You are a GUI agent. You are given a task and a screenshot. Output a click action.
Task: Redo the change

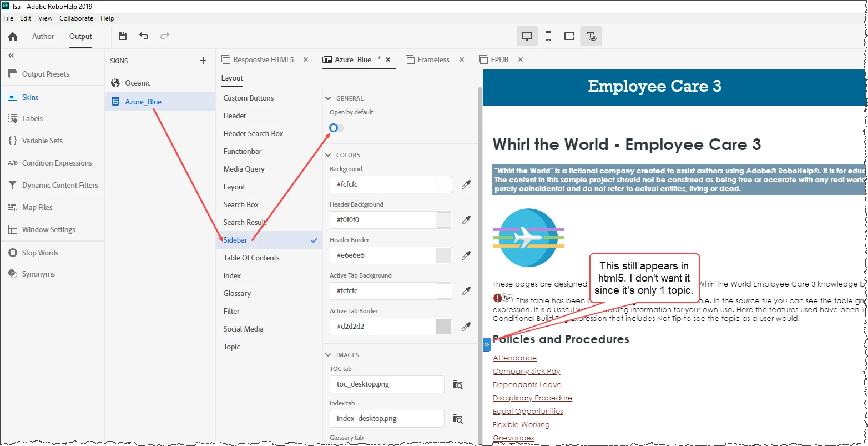(165, 36)
